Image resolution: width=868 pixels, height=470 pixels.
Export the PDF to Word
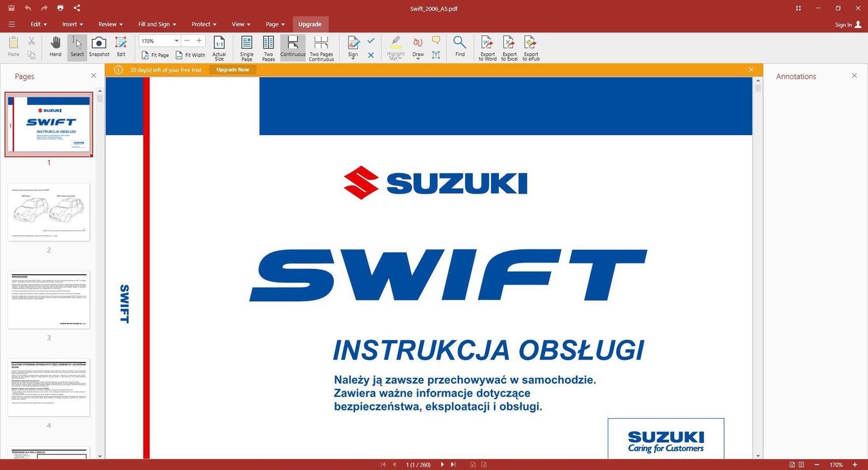point(487,48)
